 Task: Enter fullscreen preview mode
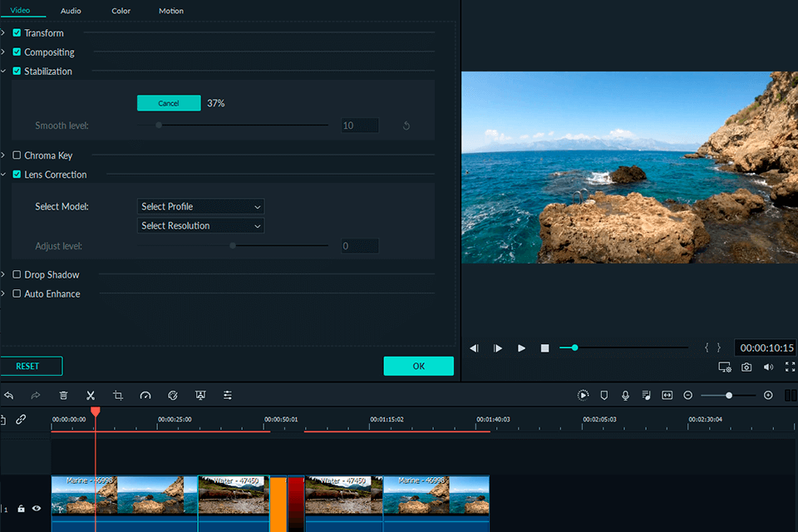click(790, 367)
